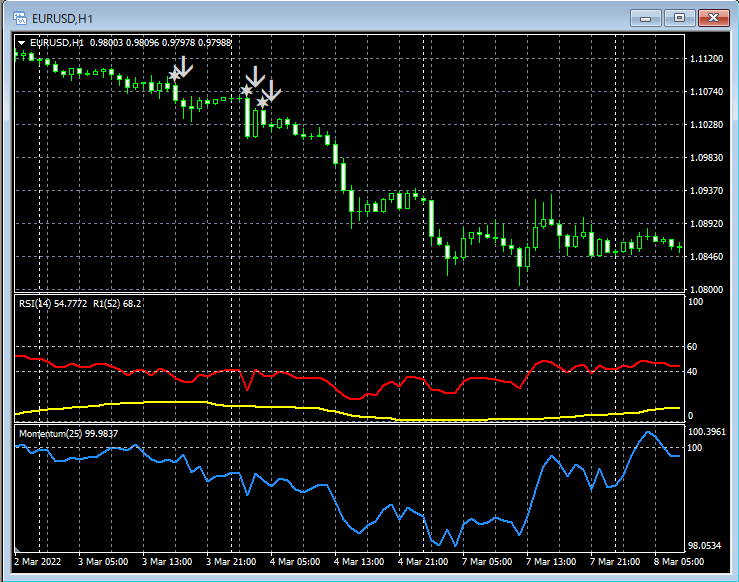
Task: Select the RSI(14) 54.7772 indicator label
Action: (53, 303)
